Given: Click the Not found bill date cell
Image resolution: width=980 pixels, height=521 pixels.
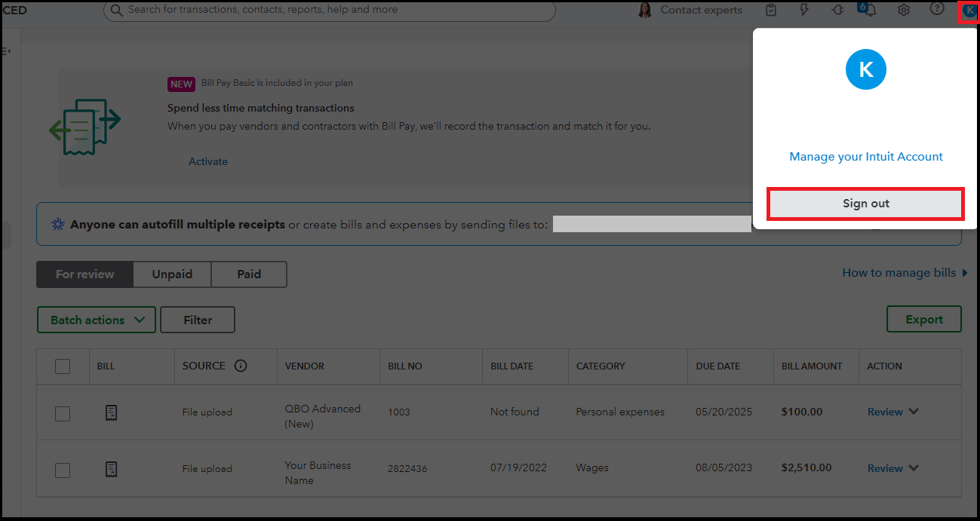Looking at the screenshot, I should [x=515, y=412].
